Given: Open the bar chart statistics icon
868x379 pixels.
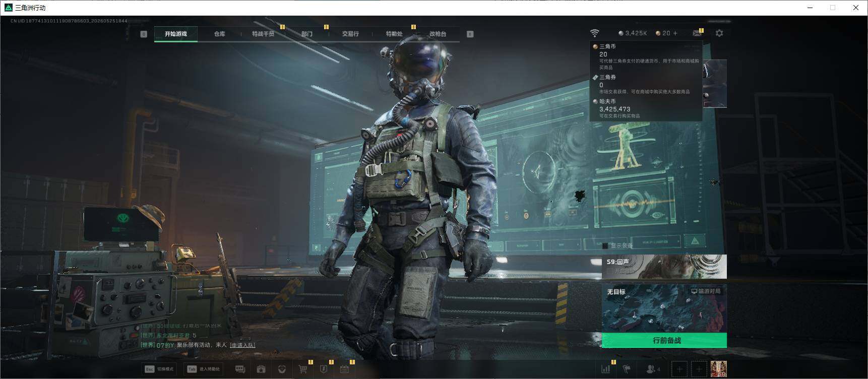Looking at the screenshot, I should coord(606,369).
